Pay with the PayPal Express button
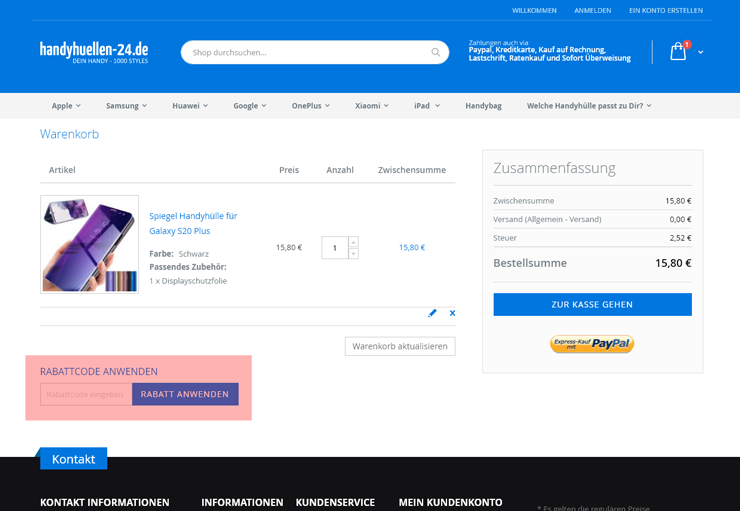The height and width of the screenshot is (511, 740). [x=592, y=343]
